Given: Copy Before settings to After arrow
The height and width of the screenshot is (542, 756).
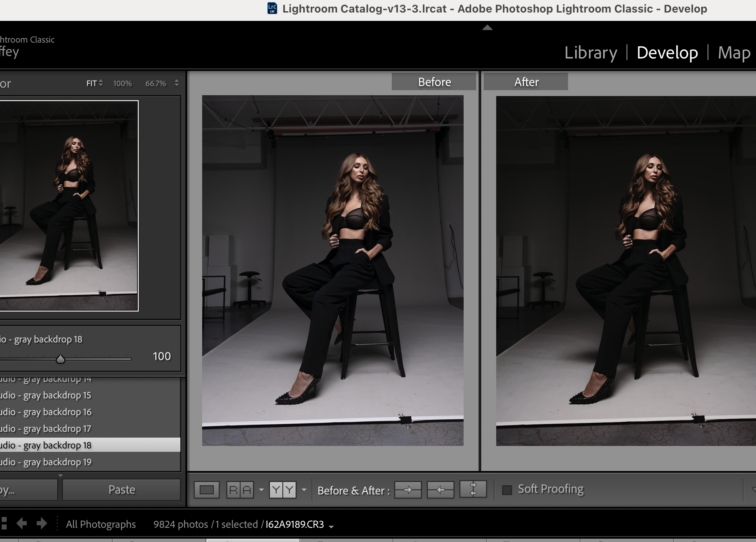Looking at the screenshot, I should click(x=408, y=490).
